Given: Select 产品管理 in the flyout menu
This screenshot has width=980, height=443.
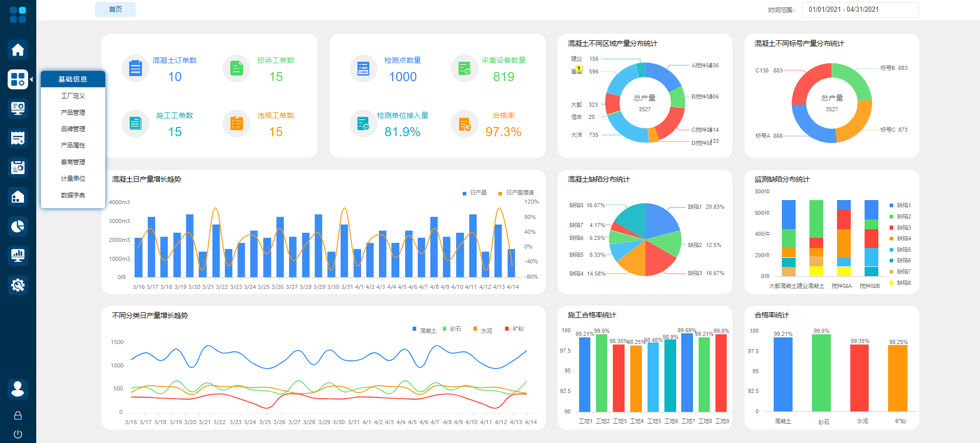Looking at the screenshot, I should click(x=73, y=112).
